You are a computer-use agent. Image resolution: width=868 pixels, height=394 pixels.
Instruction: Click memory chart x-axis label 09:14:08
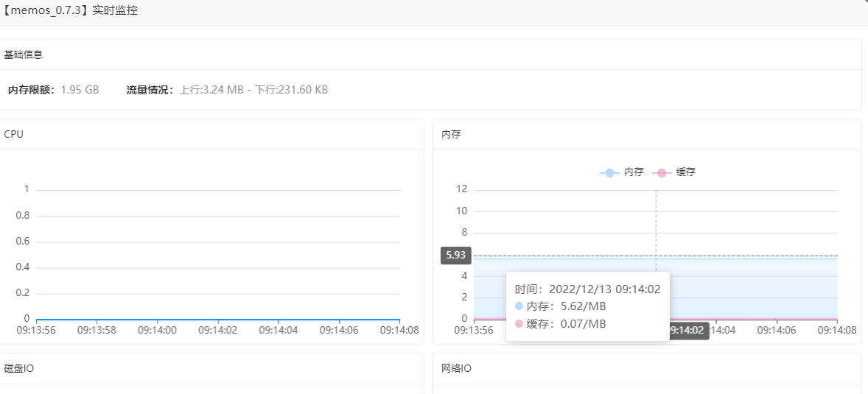coord(837,331)
